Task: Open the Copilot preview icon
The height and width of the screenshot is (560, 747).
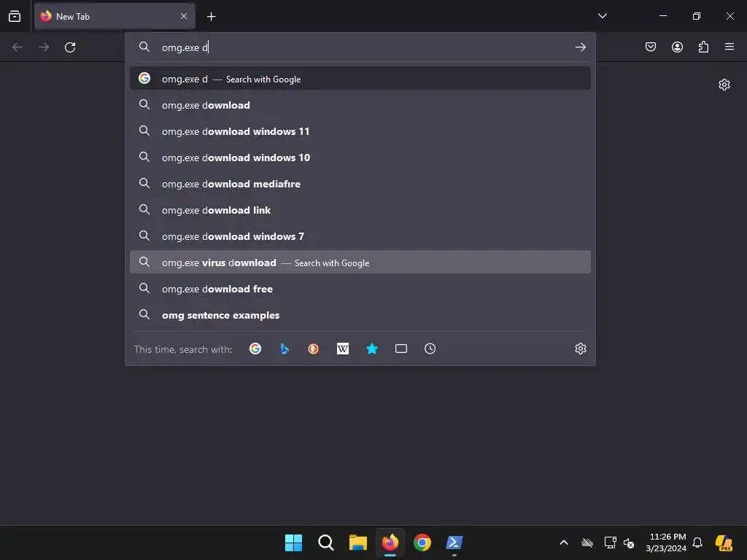Action: click(724, 542)
